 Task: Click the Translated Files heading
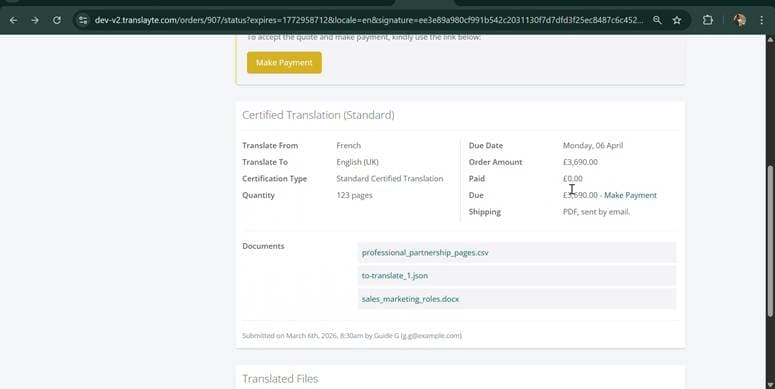pyautogui.click(x=280, y=379)
